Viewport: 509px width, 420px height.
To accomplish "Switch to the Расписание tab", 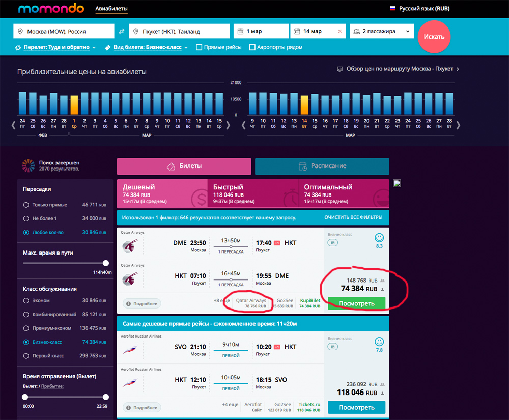I will [322, 166].
